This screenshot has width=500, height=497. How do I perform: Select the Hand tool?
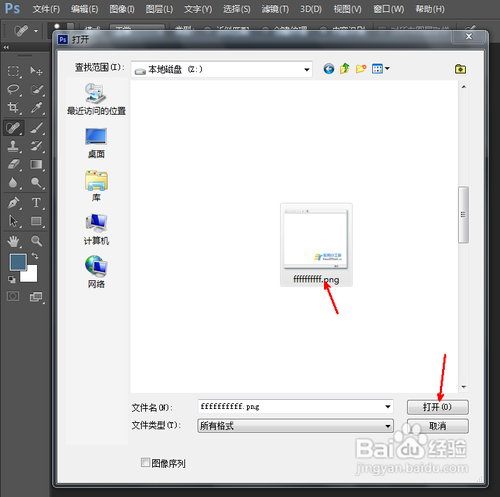point(13,241)
